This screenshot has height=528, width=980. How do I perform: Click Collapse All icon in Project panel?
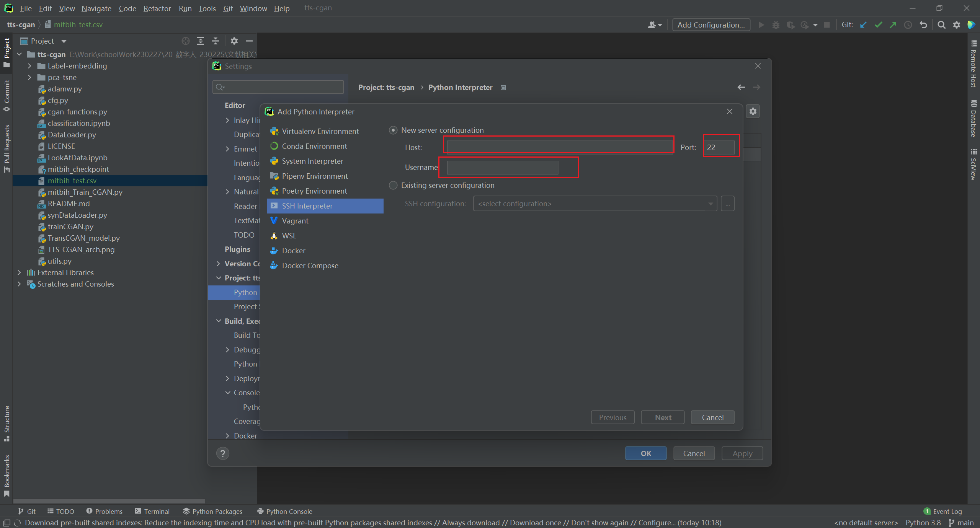point(216,41)
